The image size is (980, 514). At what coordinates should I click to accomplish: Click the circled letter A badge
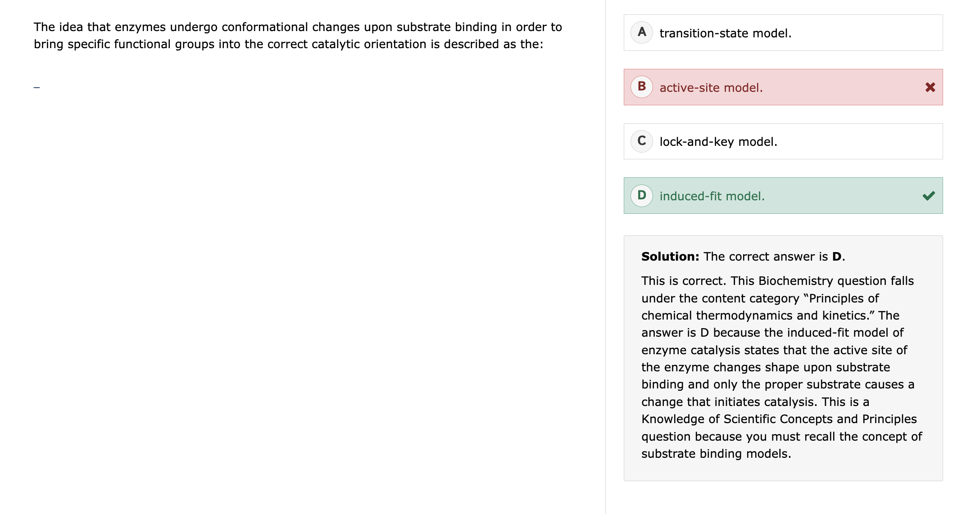pos(642,32)
